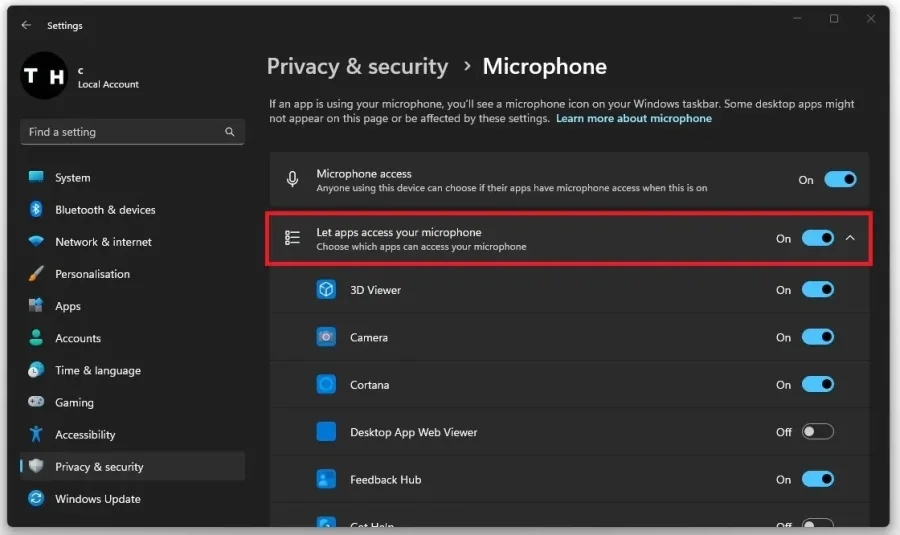Click the TH account avatar

click(x=44, y=76)
